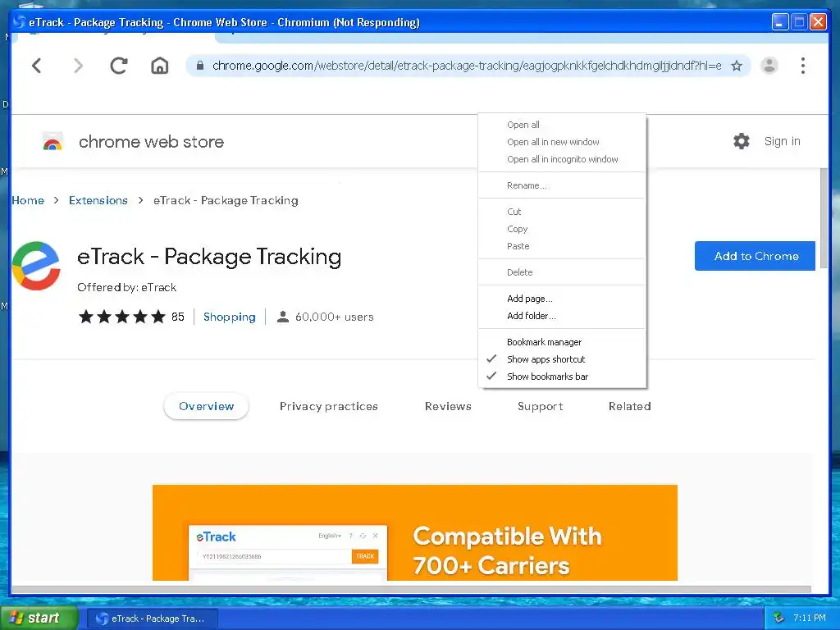Click the forward navigation arrow

coord(78,66)
